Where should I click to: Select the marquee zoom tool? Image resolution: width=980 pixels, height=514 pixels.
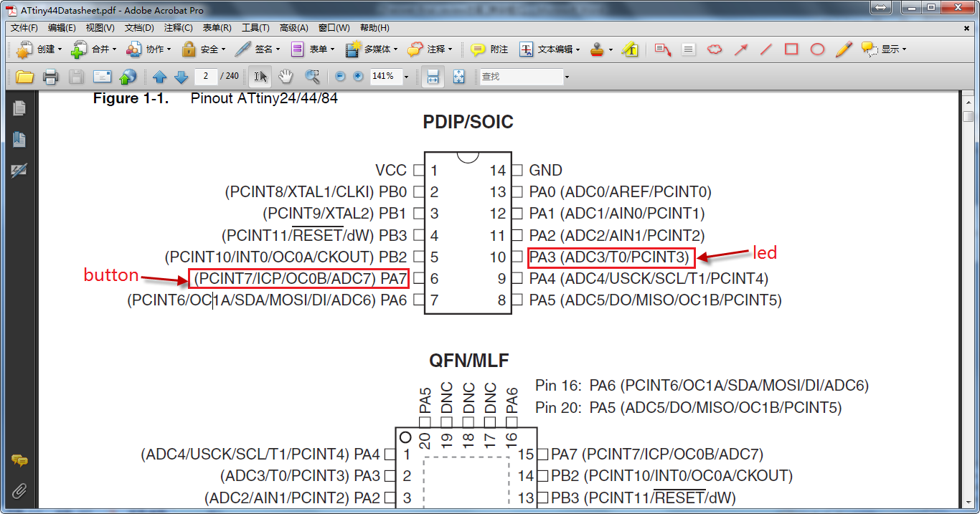click(312, 76)
